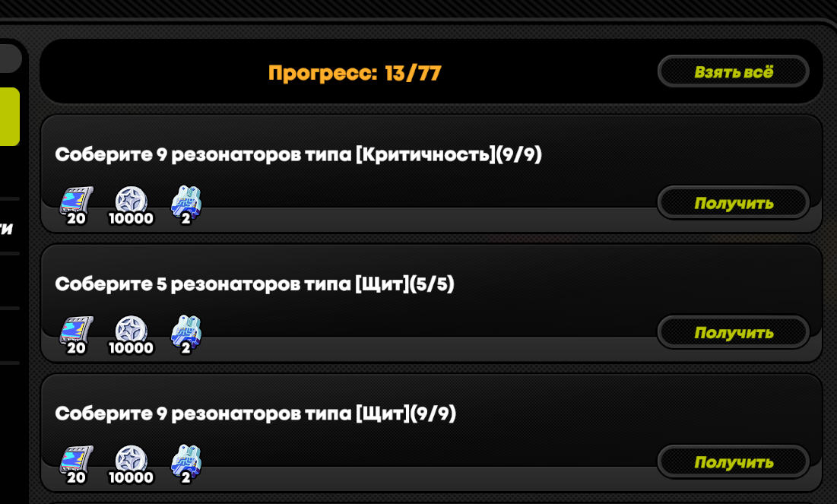The image size is (837, 504).
Task: Tap 10000 coin icon in Щит 9/9 quest
Action: pos(131,464)
